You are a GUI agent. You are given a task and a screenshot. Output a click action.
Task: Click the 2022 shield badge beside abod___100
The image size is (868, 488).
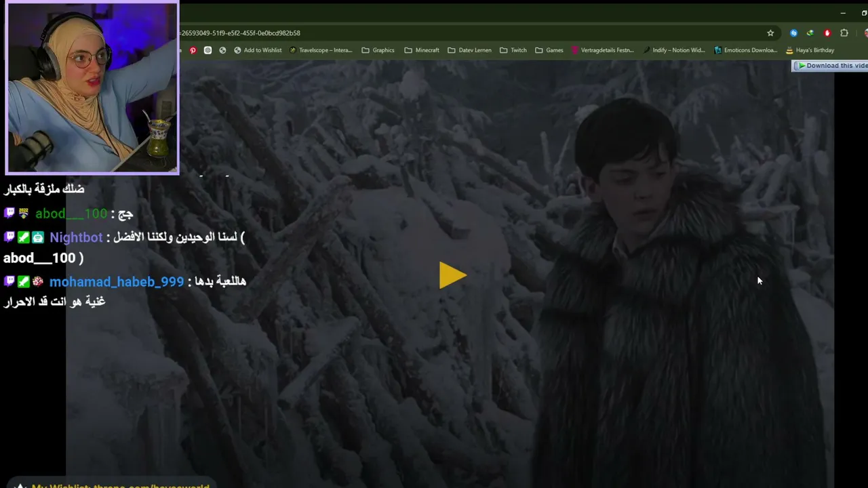24,213
